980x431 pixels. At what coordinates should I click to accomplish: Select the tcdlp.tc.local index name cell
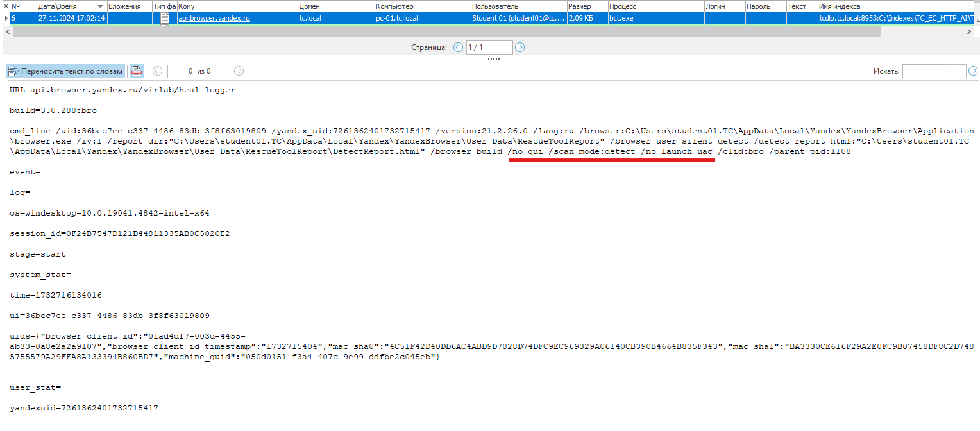[x=897, y=18]
